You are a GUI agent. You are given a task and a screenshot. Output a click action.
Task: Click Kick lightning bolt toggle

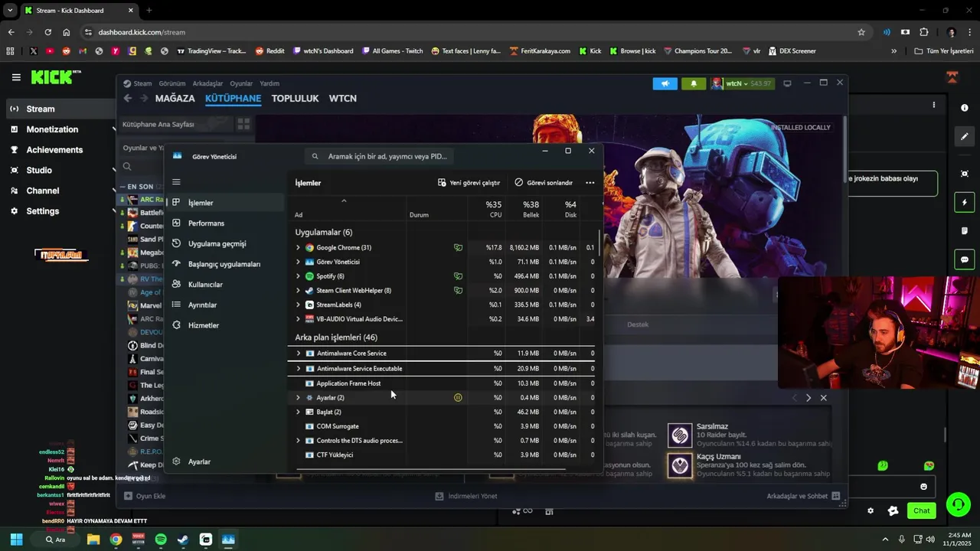coord(965,203)
